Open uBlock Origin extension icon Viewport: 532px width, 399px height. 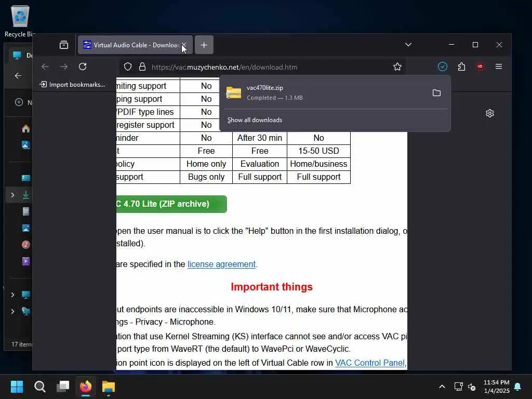tap(480, 67)
